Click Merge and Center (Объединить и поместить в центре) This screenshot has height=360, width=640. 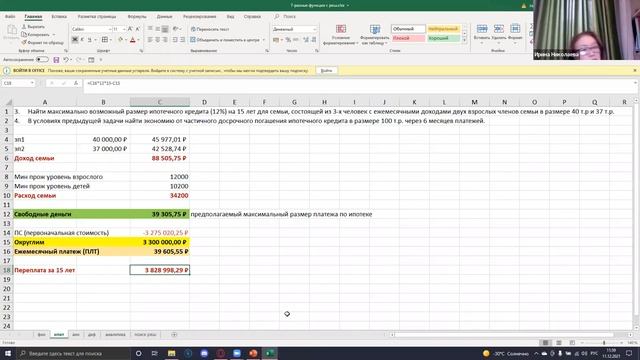click(x=225, y=40)
